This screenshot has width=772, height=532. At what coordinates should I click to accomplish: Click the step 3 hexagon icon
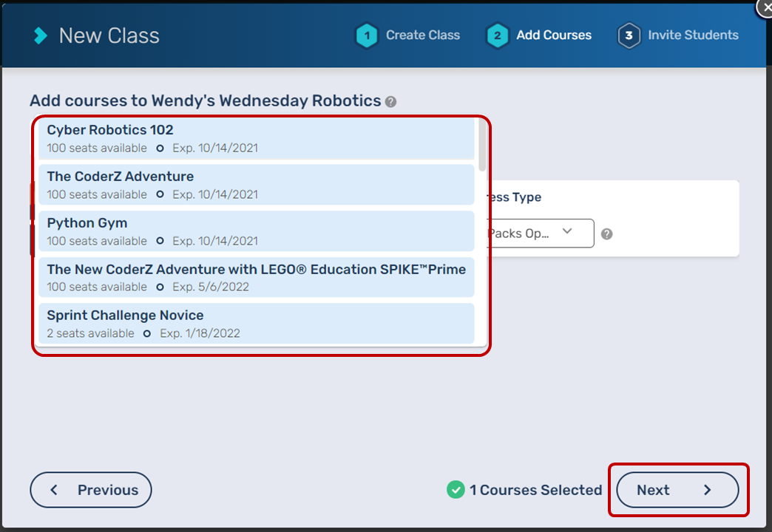(629, 35)
